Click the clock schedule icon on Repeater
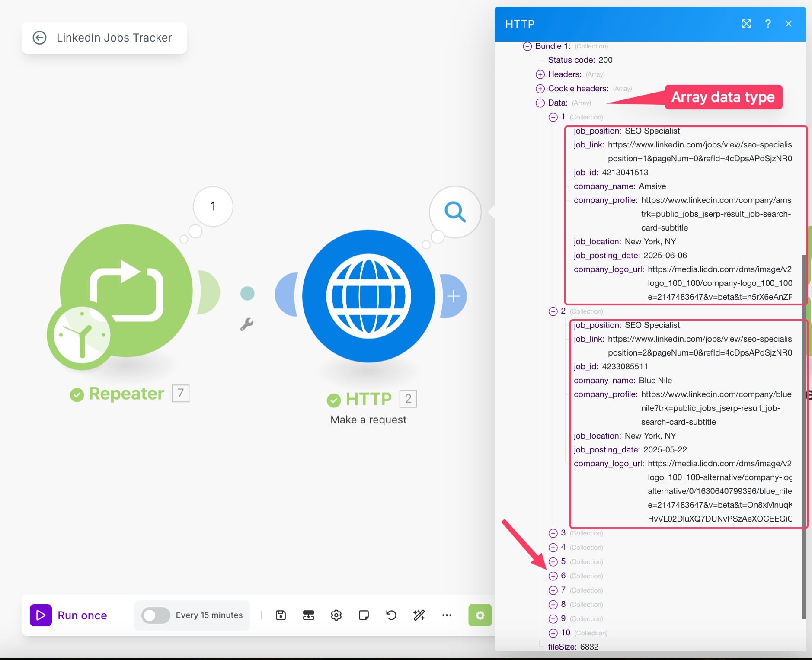The height and width of the screenshot is (660, 812). coord(81,336)
